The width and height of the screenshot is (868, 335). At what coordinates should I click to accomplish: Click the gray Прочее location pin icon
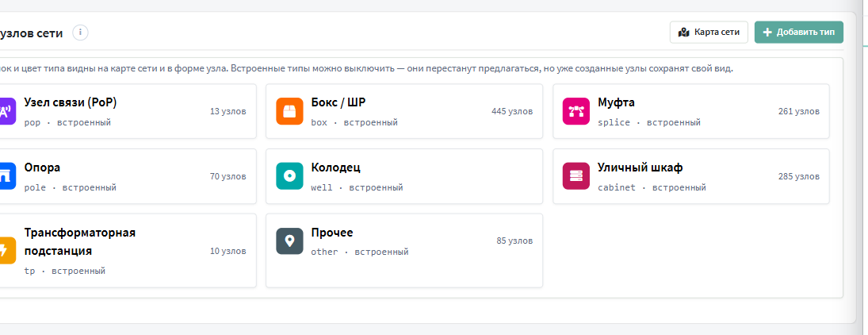click(x=289, y=241)
